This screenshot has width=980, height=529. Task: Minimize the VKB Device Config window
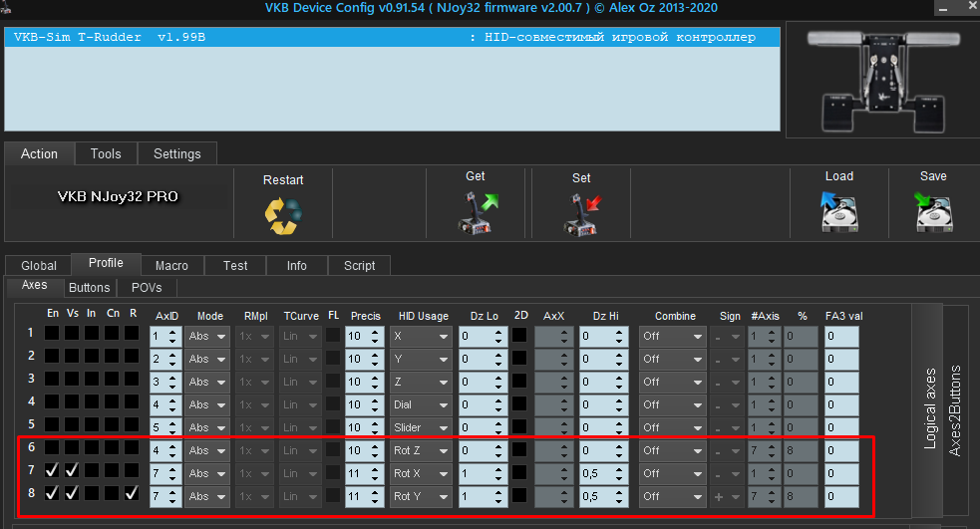(x=943, y=9)
